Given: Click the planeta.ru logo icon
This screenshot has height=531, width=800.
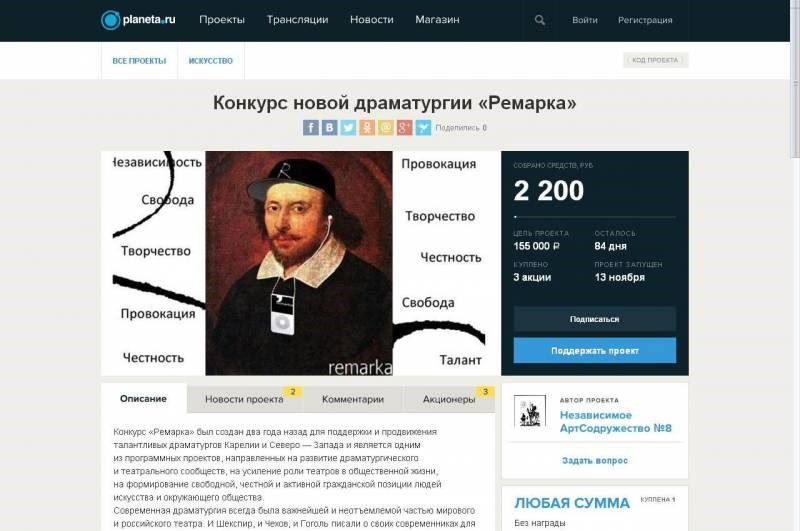Looking at the screenshot, I should click(x=110, y=20).
